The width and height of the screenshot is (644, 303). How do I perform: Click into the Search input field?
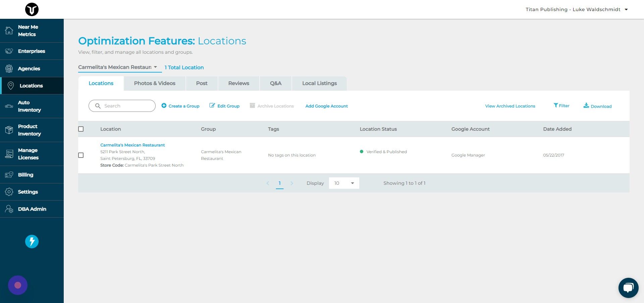122,106
